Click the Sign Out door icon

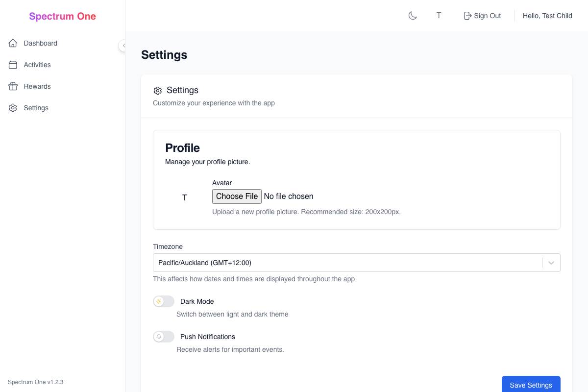(466, 15)
